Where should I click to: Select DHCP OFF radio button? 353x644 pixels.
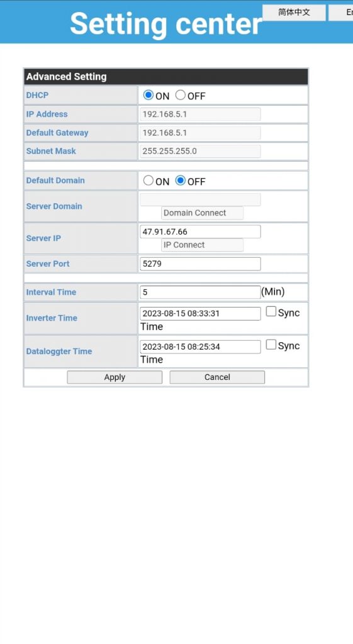point(180,96)
